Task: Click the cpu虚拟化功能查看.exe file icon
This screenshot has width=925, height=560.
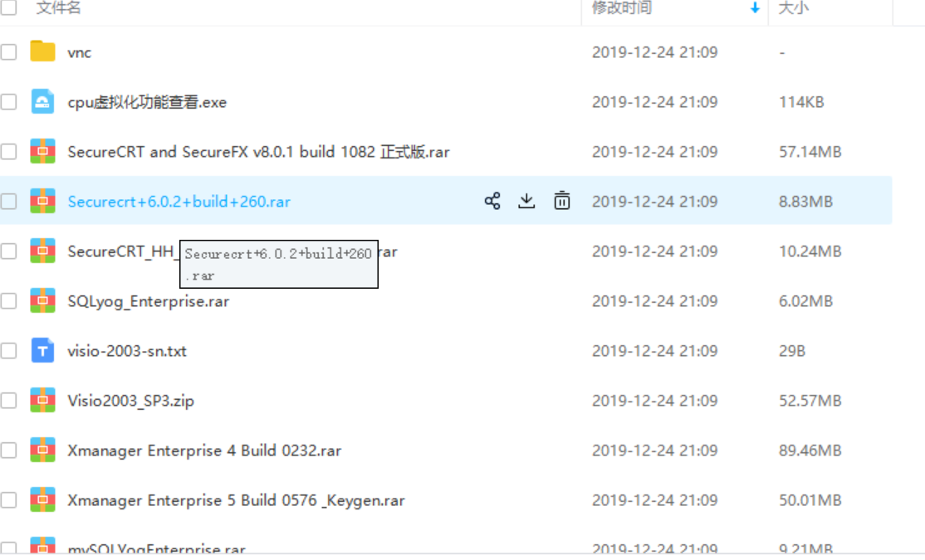Action: [42, 101]
